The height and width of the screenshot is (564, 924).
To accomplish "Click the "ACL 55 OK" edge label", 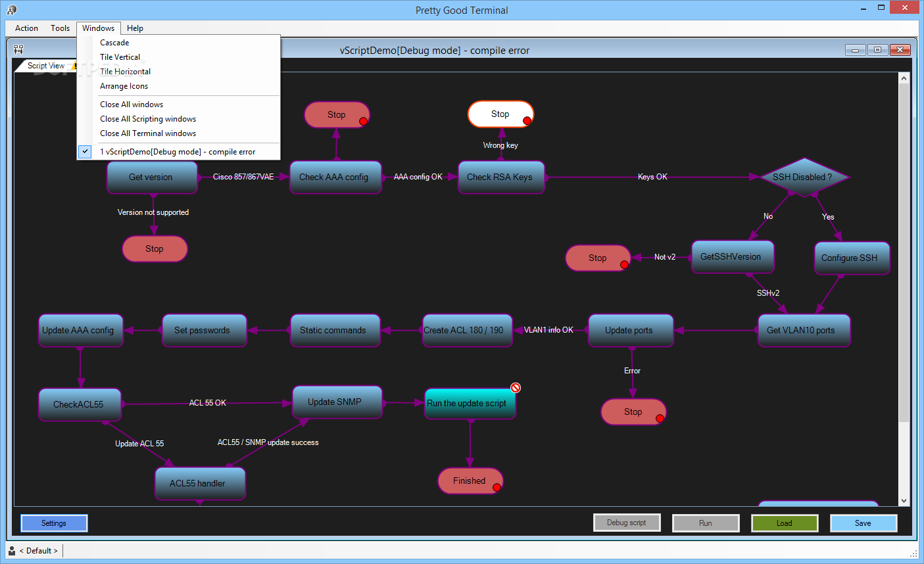I will 208,403.
